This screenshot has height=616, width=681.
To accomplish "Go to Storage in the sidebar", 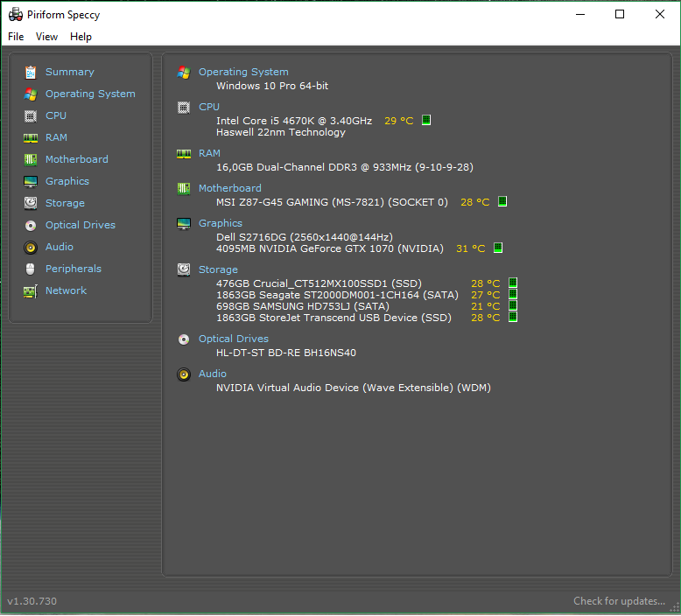I will click(65, 203).
